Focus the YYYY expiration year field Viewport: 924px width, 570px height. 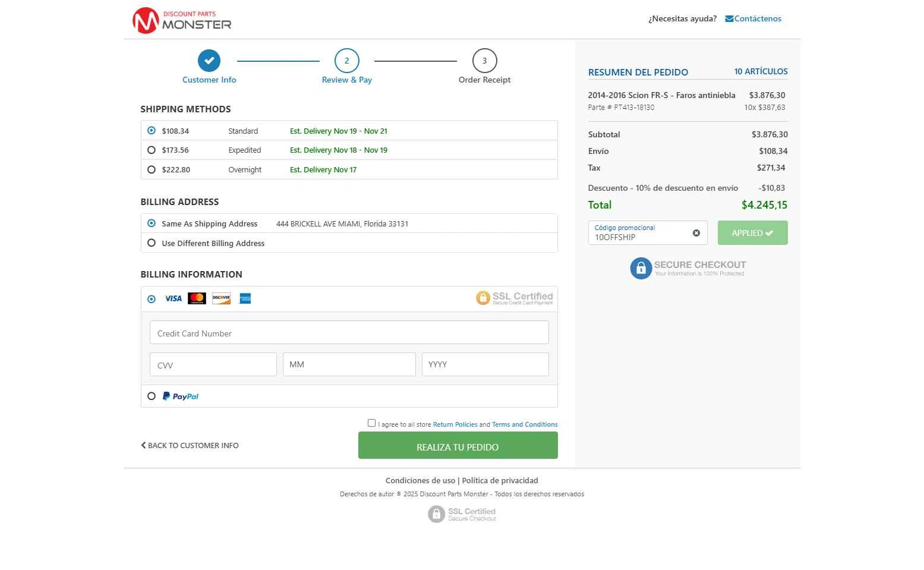pos(485,364)
